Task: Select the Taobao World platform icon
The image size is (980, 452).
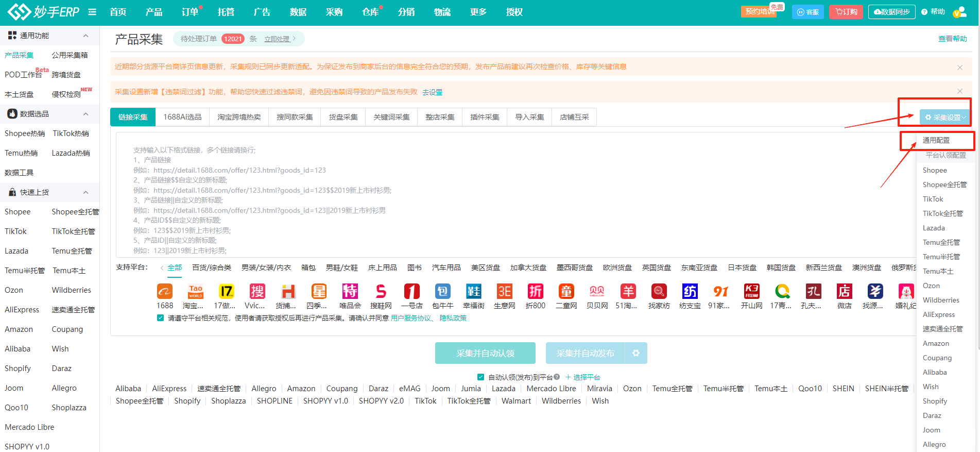Action: tap(196, 292)
